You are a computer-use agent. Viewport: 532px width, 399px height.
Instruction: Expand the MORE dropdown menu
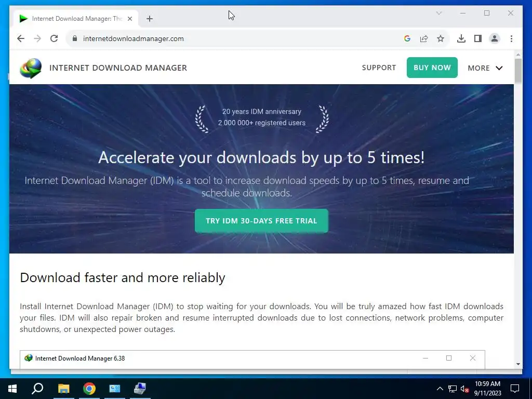485,68
